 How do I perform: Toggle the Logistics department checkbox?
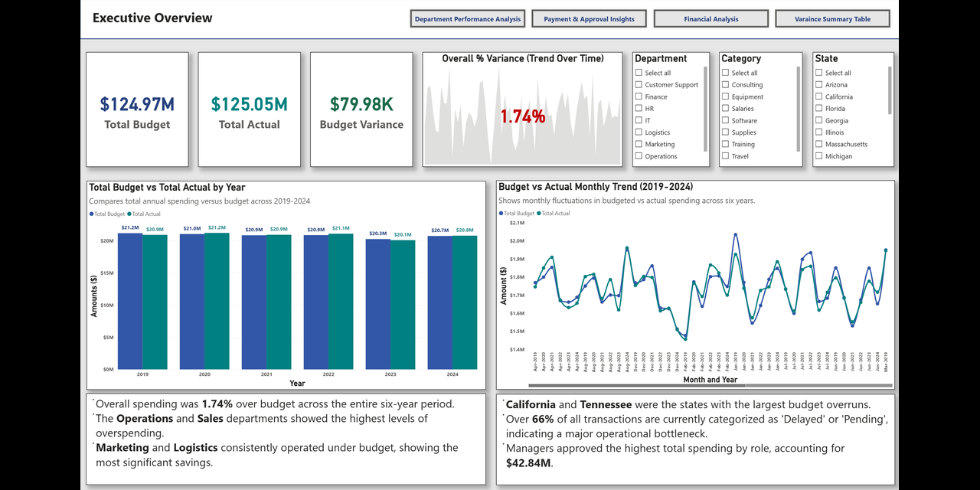click(x=639, y=132)
